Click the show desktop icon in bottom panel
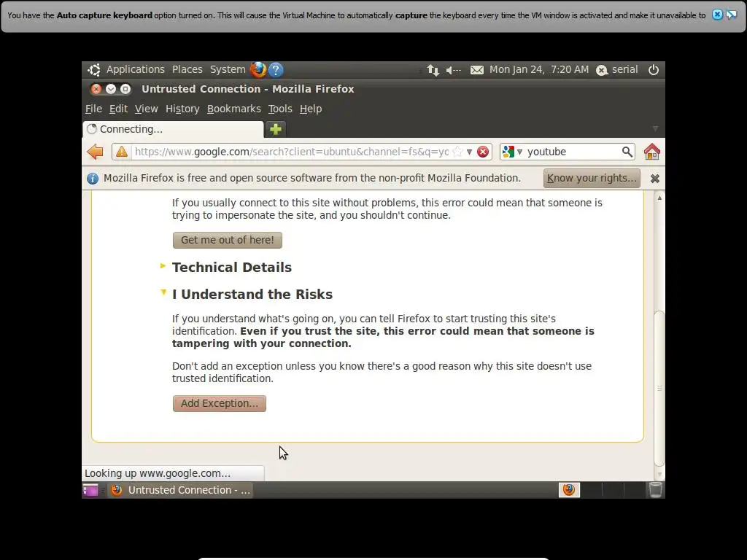The height and width of the screenshot is (560, 747). click(x=90, y=490)
